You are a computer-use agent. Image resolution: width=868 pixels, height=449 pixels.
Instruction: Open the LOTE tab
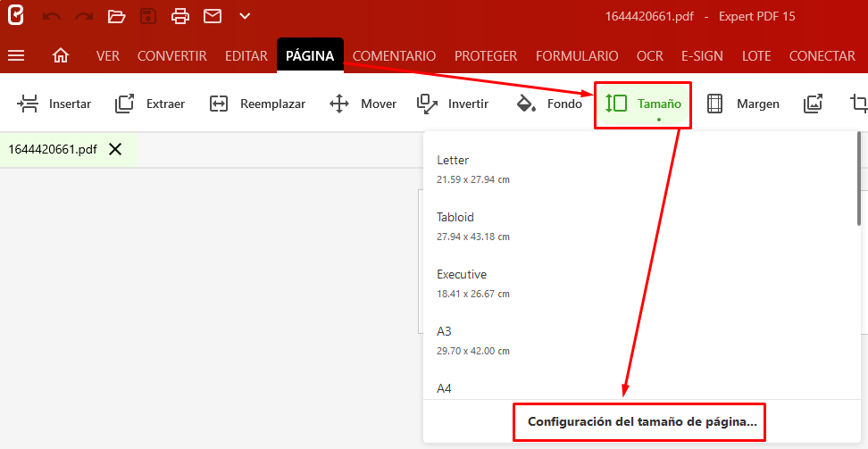click(x=756, y=56)
